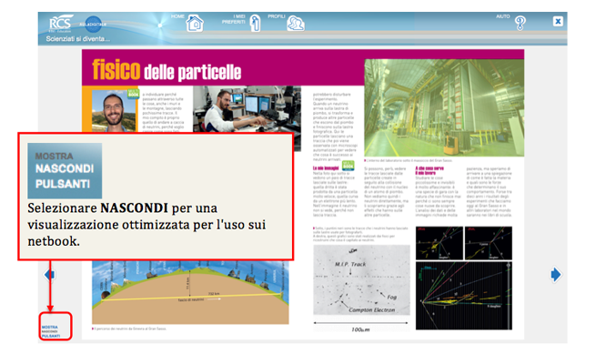596x364 pixels.
Task: Click the 100µm scale bar caption
Action: click(x=360, y=329)
